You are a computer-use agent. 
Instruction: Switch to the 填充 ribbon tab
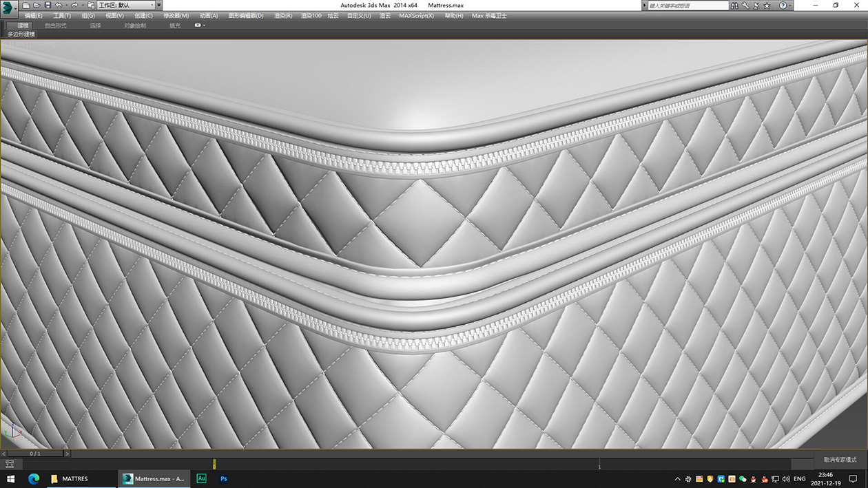tap(175, 25)
